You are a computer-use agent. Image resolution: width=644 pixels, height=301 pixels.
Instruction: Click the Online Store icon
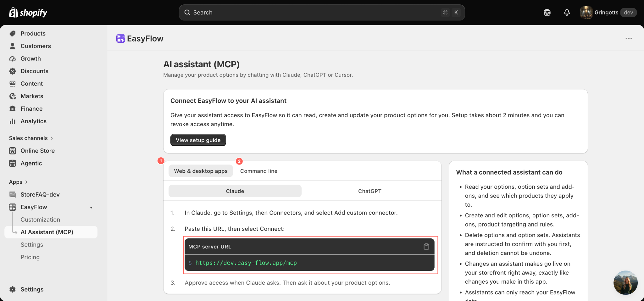coord(13,151)
